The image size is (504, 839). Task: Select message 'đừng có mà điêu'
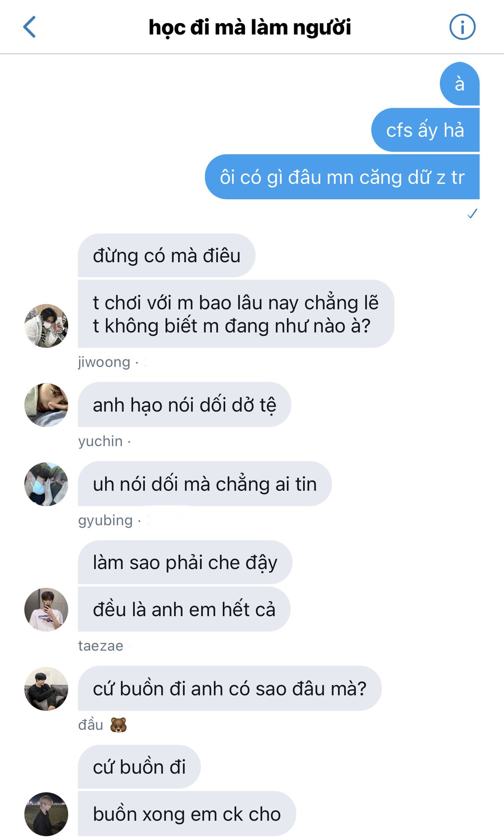[166, 256]
